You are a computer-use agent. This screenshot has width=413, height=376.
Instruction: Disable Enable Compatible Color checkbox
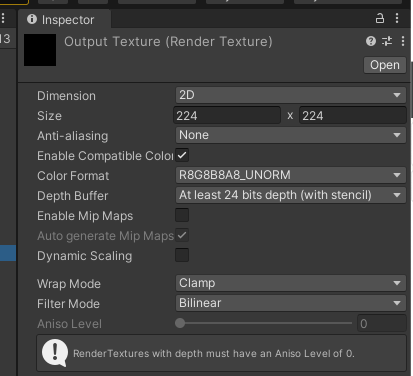point(182,155)
